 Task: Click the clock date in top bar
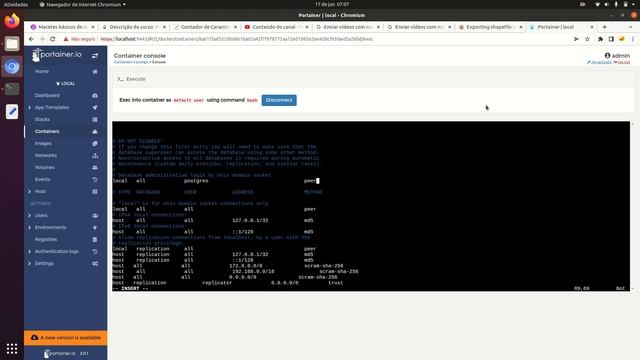(x=332, y=4)
